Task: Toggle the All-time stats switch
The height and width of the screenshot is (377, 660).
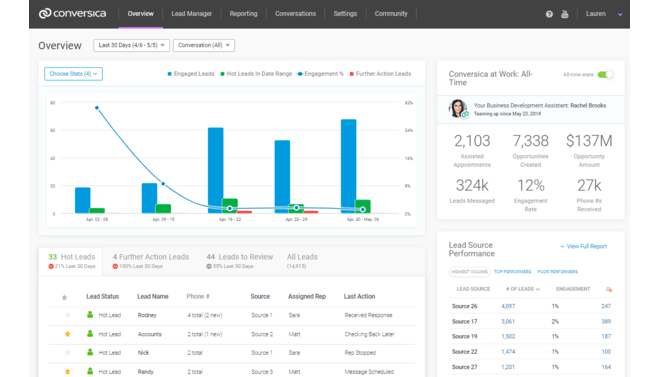Action: [605, 74]
